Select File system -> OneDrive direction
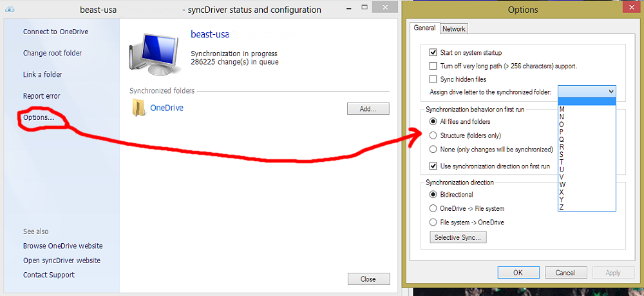Screen dimensions: 644x296 click(433, 222)
